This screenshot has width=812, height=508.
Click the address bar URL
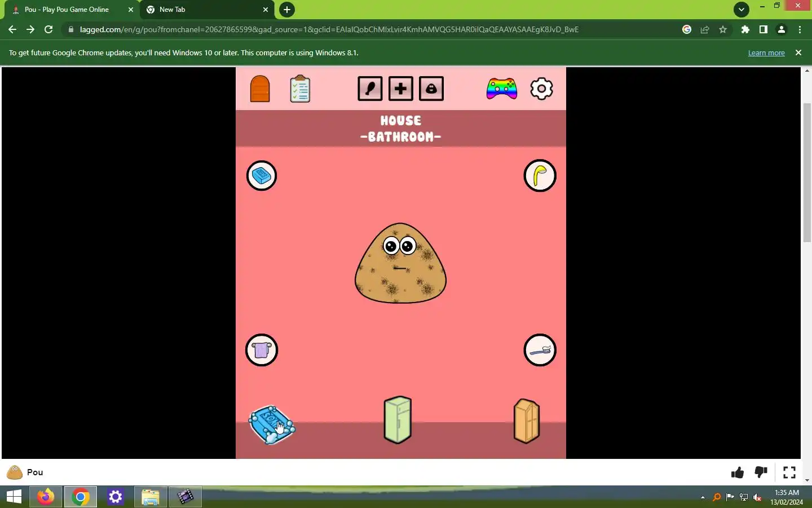click(x=329, y=29)
